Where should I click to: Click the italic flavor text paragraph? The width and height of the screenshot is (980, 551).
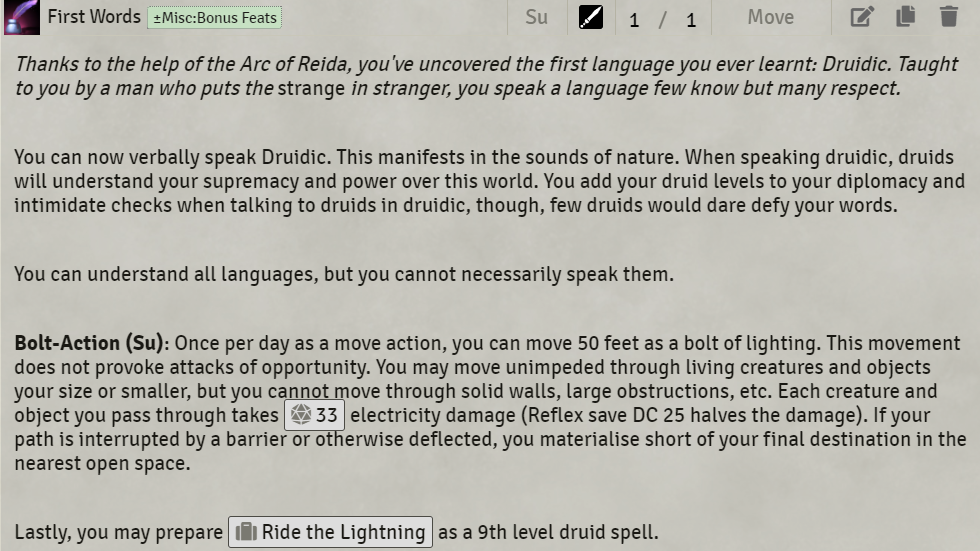(x=486, y=76)
